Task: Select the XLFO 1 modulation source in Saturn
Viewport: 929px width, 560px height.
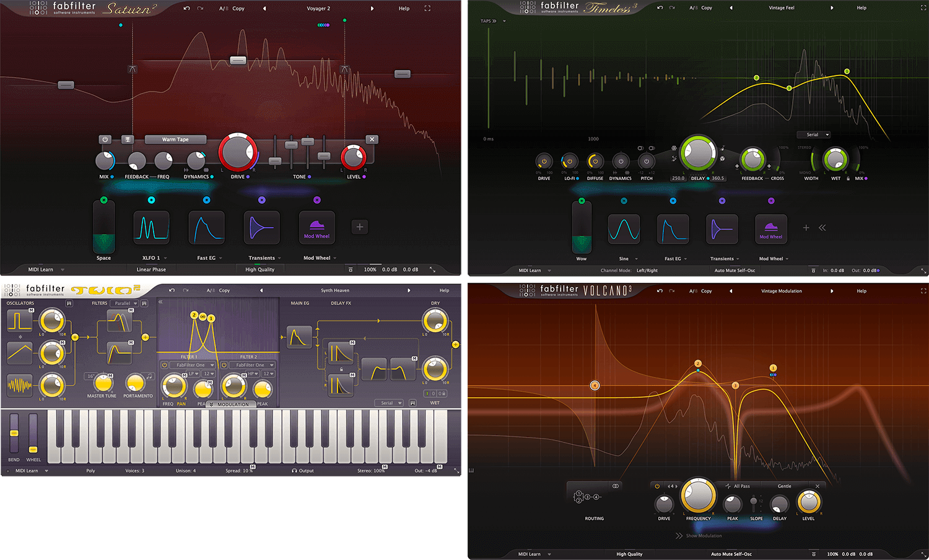Action: tap(151, 227)
